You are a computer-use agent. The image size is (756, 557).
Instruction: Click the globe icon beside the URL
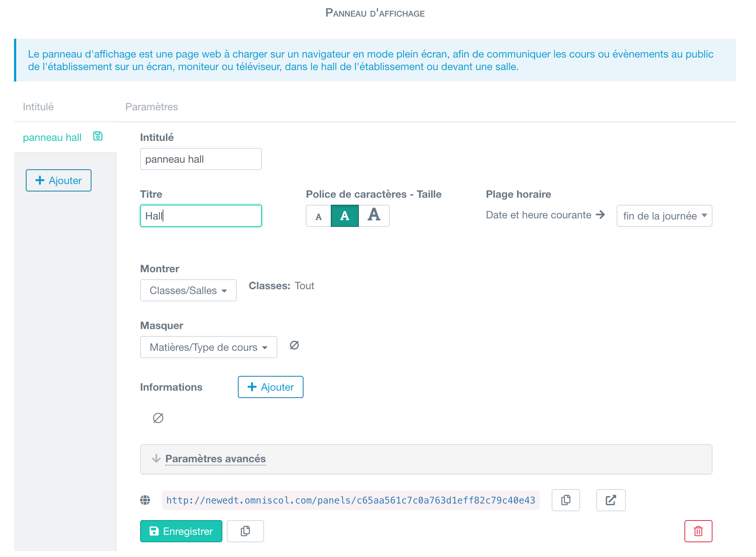point(145,500)
